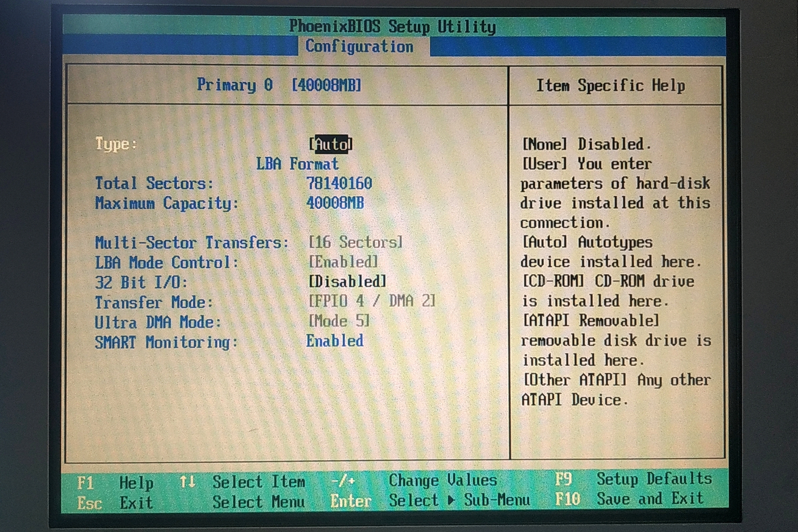Viewport: 798px width, 532px height.
Task: Click the up-down arrows Select Item icon
Action: pyautogui.click(x=187, y=482)
